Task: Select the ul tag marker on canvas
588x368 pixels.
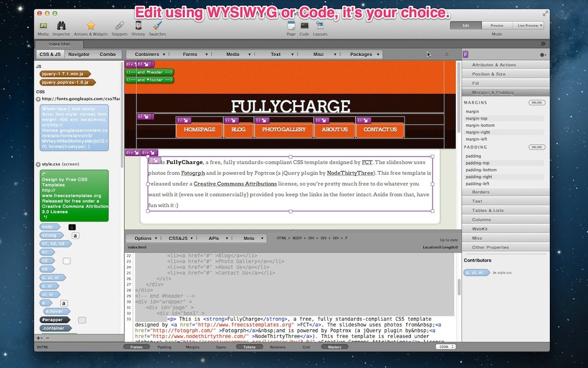Action: coord(145,117)
